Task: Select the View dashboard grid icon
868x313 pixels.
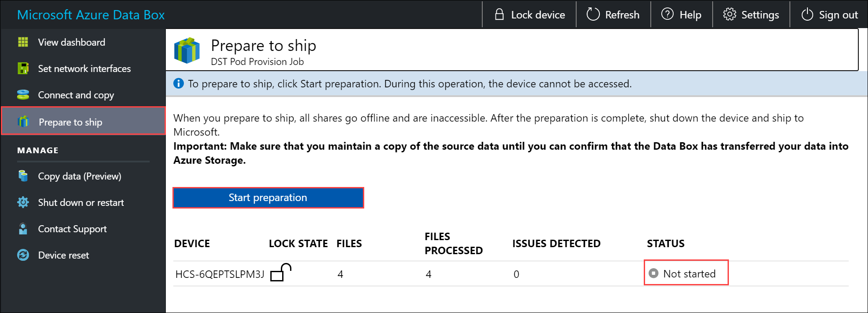Action: pyautogui.click(x=23, y=42)
